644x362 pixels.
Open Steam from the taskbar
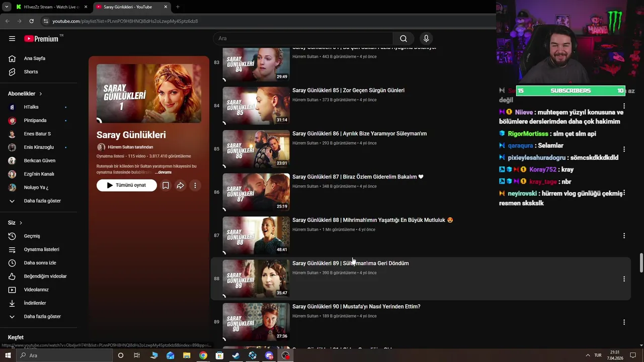coord(236,355)
